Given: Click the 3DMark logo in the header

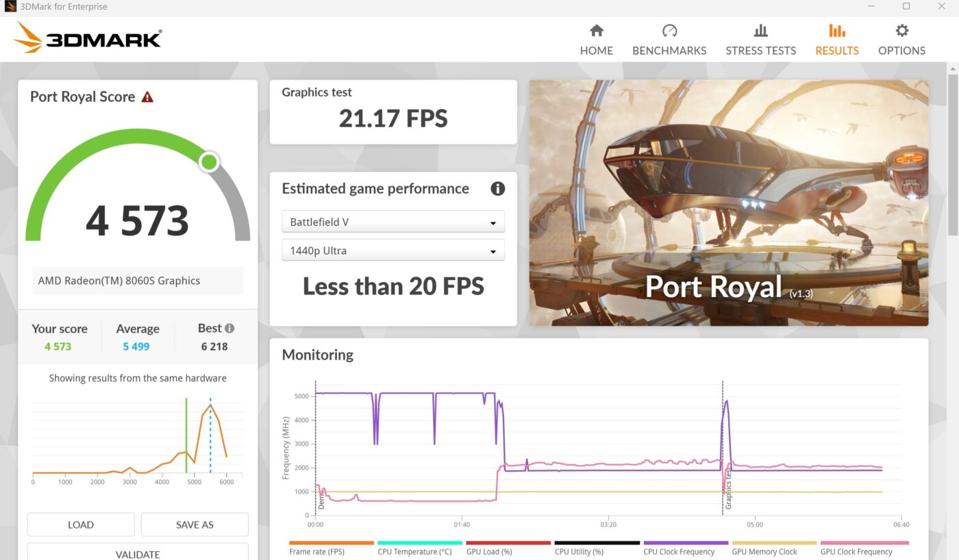Looking at the screenshot, I should (x=88, y=38).
